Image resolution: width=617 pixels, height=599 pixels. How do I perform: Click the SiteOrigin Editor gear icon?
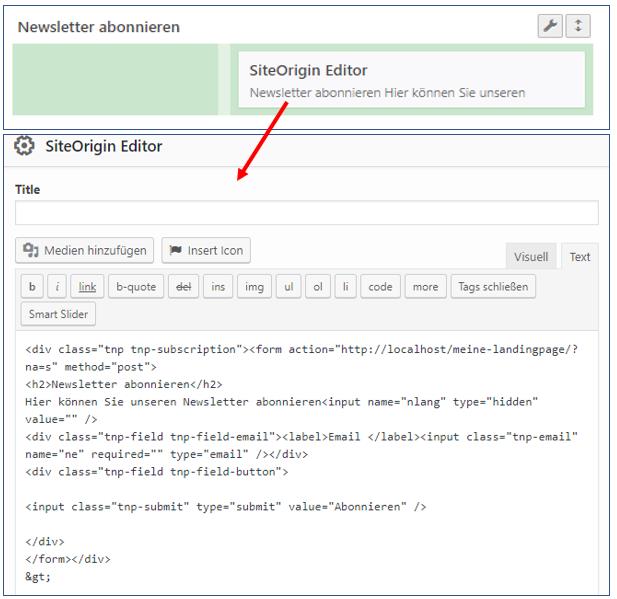click(24, 146)
